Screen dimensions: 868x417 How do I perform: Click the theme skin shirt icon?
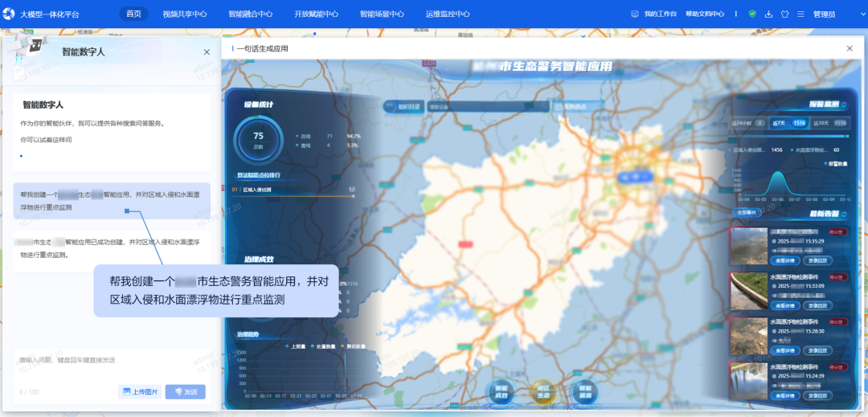pyautogui.click(x=784, y=14)
